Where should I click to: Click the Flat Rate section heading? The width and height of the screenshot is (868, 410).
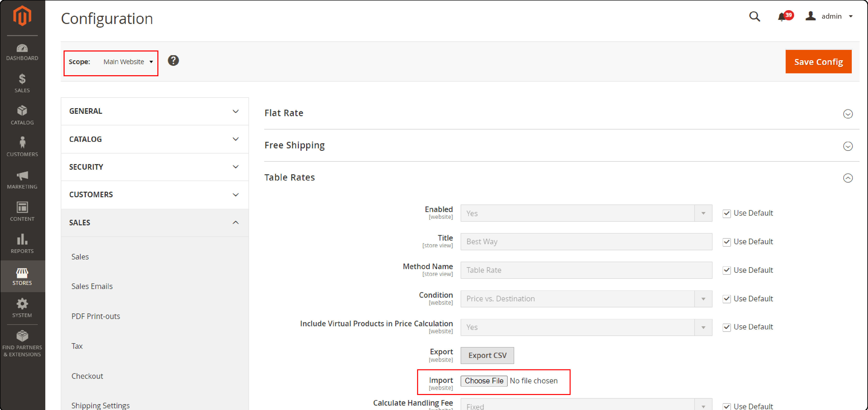point(284,113)
